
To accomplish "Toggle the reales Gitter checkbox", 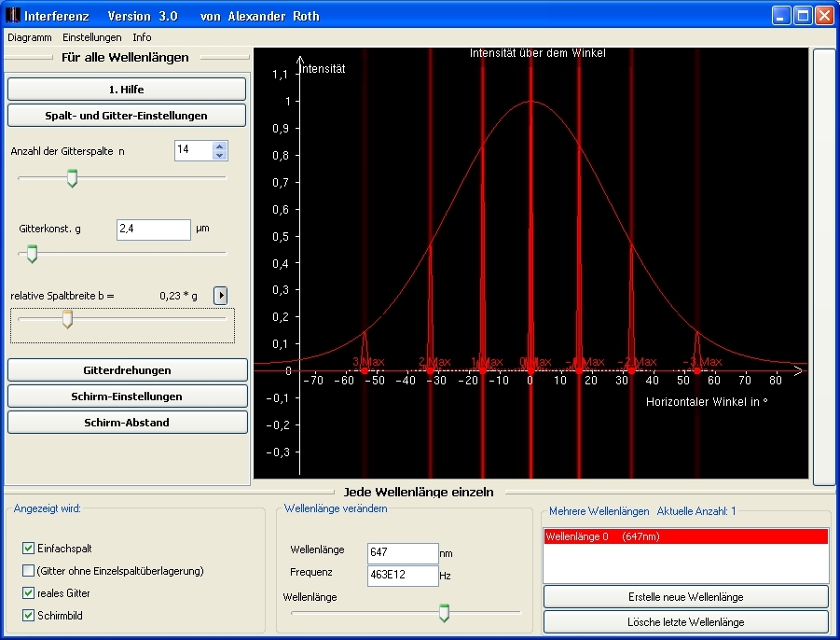I will 28,593.
